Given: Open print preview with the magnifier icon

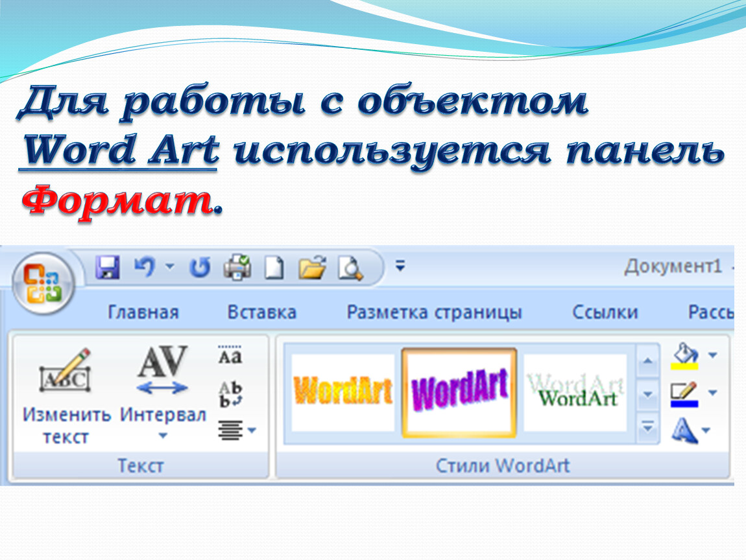Looking at the screenshot, I should [x=350, y=268].
